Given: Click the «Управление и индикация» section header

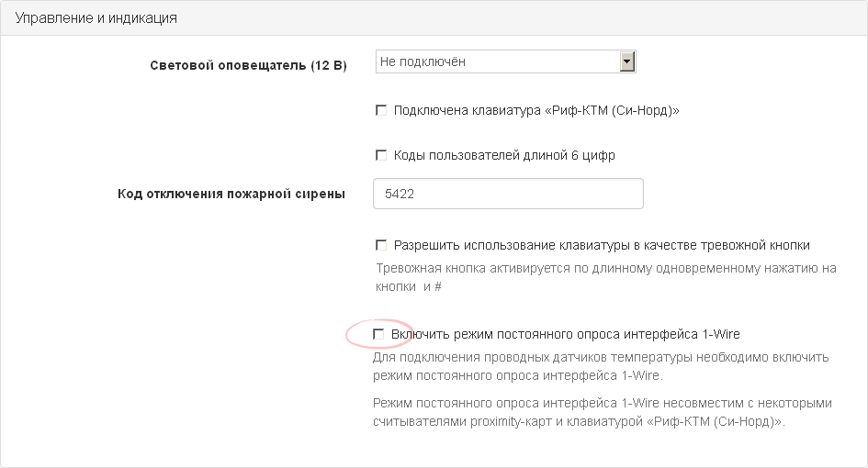Looking at the screenshot, I should tap(96, 17).
